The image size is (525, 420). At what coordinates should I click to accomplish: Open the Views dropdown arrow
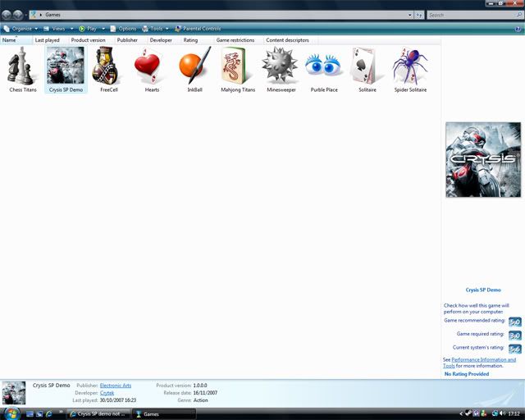pyautogui.click(x=71, y=29)
